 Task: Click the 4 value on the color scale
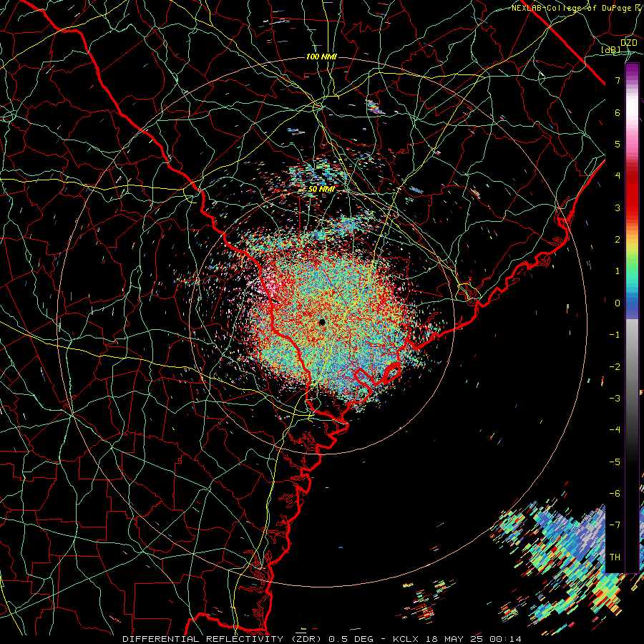[x=618, y=176]
